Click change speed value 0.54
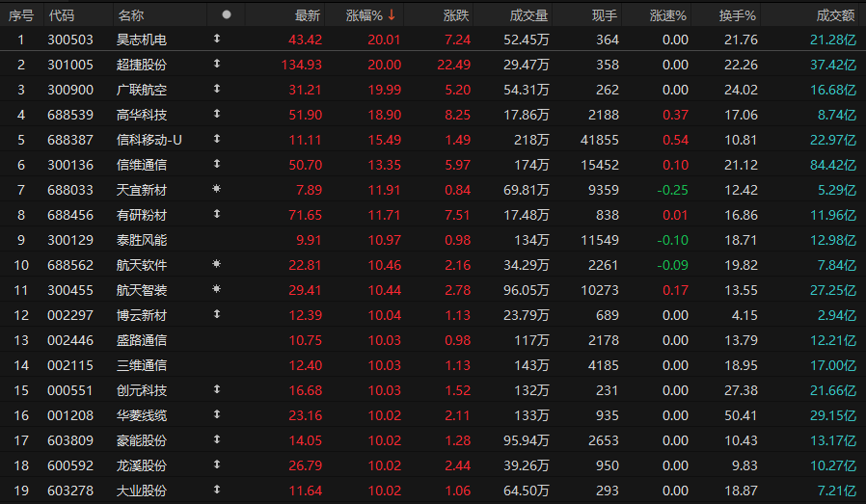Image resolution: width=866 pixels, height=504 pixels. (x=675, y=140)
